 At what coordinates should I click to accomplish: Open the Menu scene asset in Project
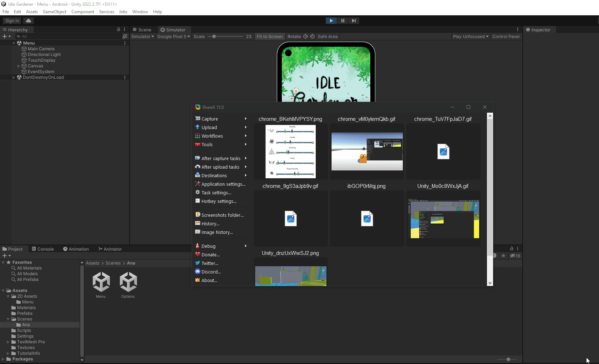(x=101, y=284)
